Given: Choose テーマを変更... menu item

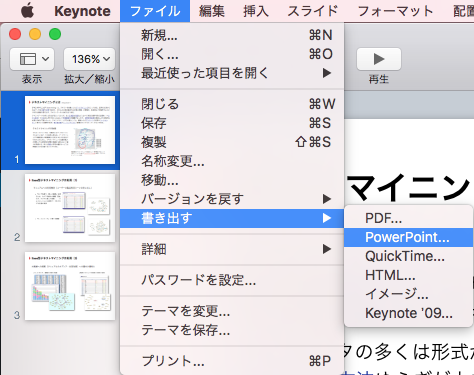Looking at the screenshot, I should point(232,311).
